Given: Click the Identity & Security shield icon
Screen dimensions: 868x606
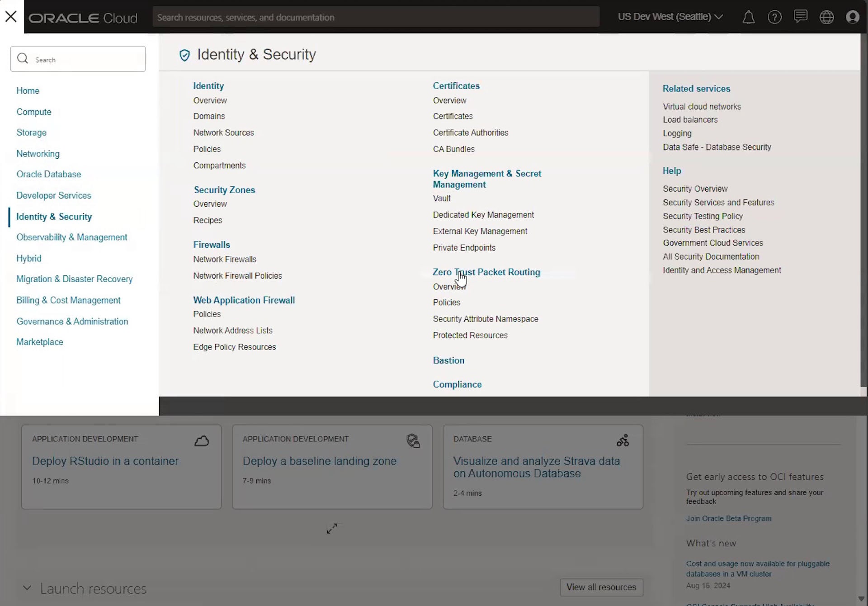Looking at the screenshot, I should pos(185,54).
